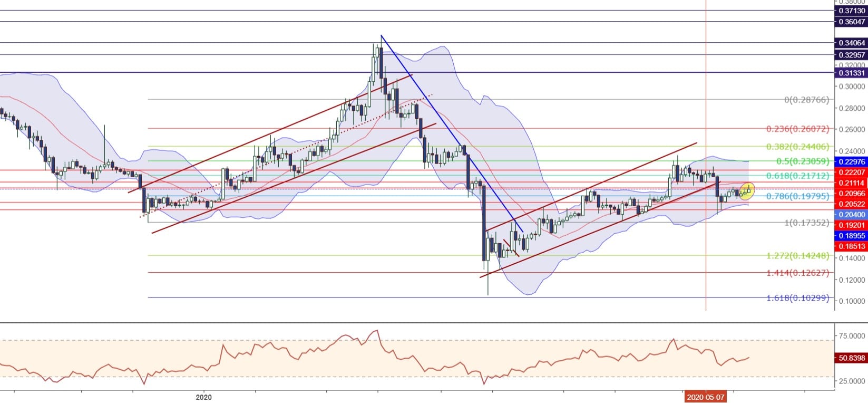Select the blue 0.18955 price label
This screenshot has width=868, height=403.
coord(851,236)
